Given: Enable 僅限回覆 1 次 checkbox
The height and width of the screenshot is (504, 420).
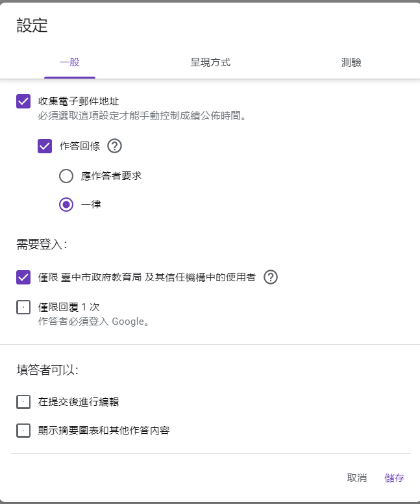Looking at the screenshot, I should pyautogui.click(x=23, y=307).
